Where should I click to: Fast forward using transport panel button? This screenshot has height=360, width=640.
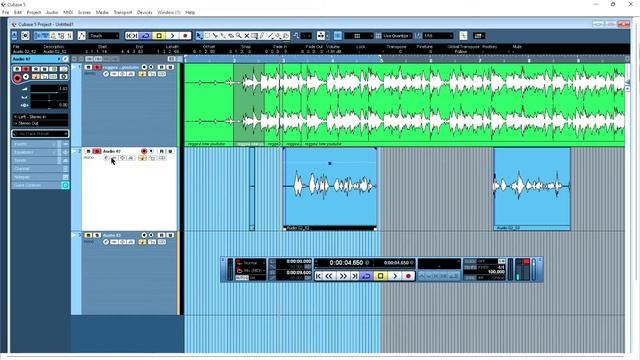(x=343, y=276)
